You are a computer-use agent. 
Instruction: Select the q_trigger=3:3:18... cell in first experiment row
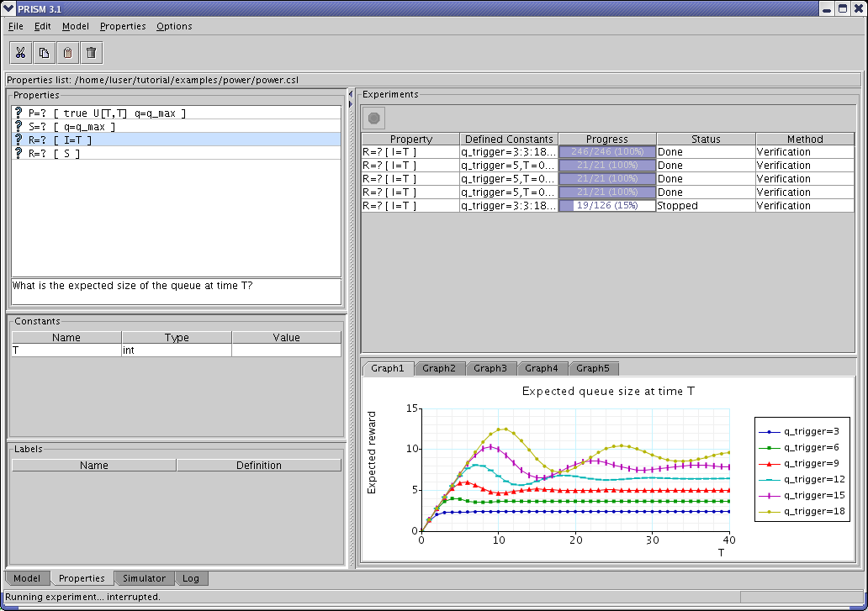509,151
